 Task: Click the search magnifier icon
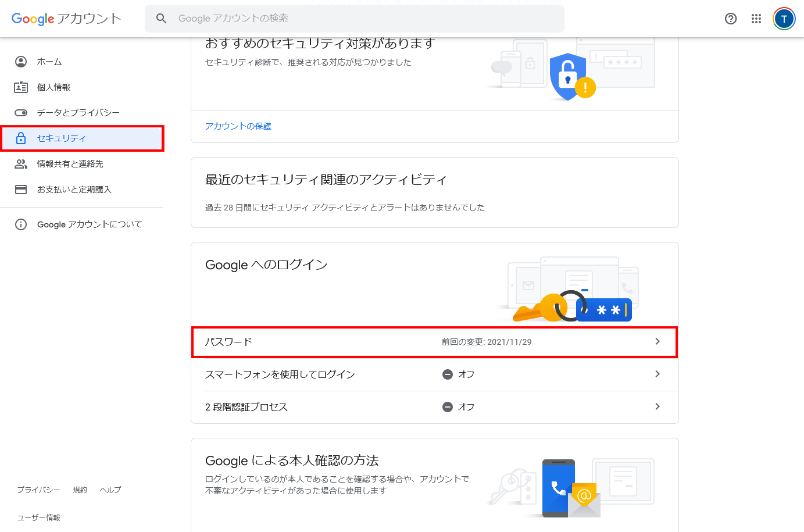pyautogui.click(x=162, y=19)
